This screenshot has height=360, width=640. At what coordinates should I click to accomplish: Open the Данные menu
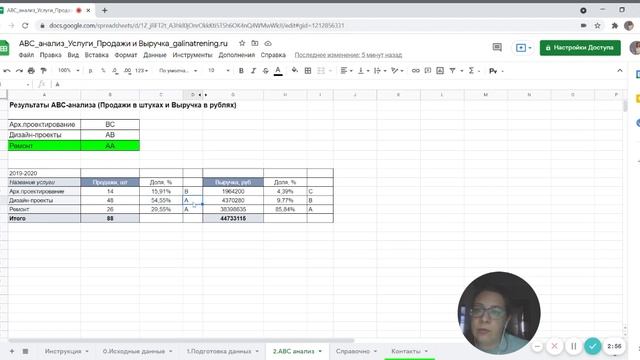(x=155, y=55)
